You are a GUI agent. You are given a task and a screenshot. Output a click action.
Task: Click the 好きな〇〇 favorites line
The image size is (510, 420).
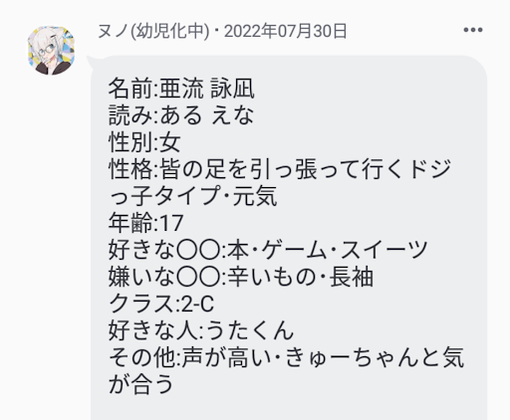pos(268,250)
